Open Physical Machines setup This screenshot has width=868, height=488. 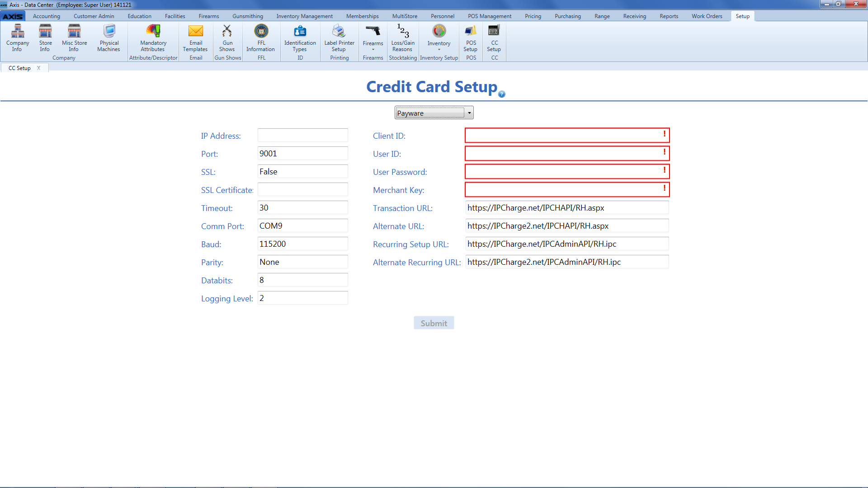[109, 38]
